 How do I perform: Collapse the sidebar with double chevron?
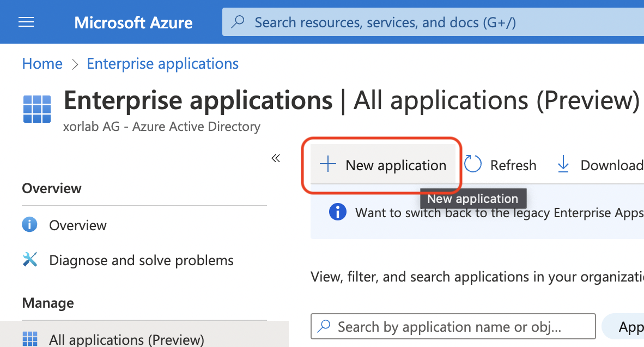(276, 158)
